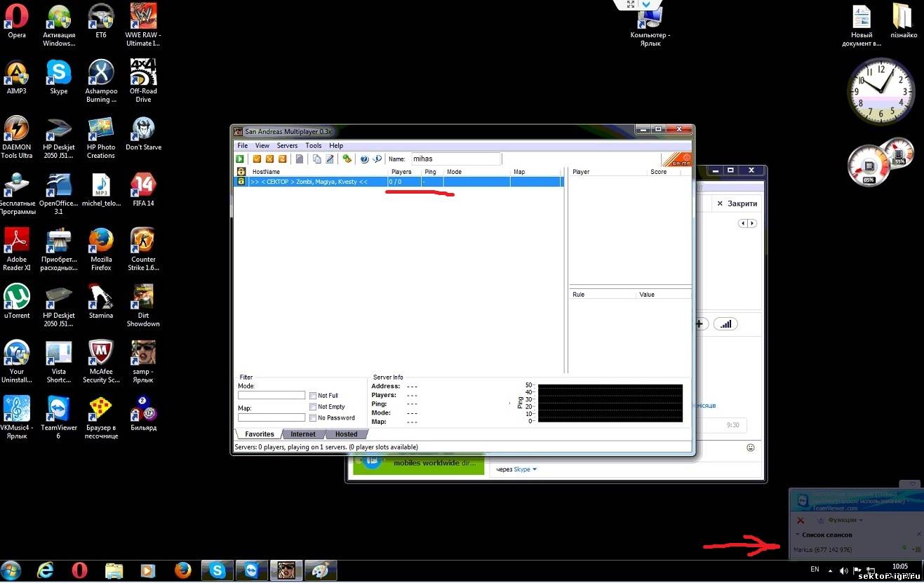Click the green Connect play icon in SA-MP toolbar

pos(241,159)
